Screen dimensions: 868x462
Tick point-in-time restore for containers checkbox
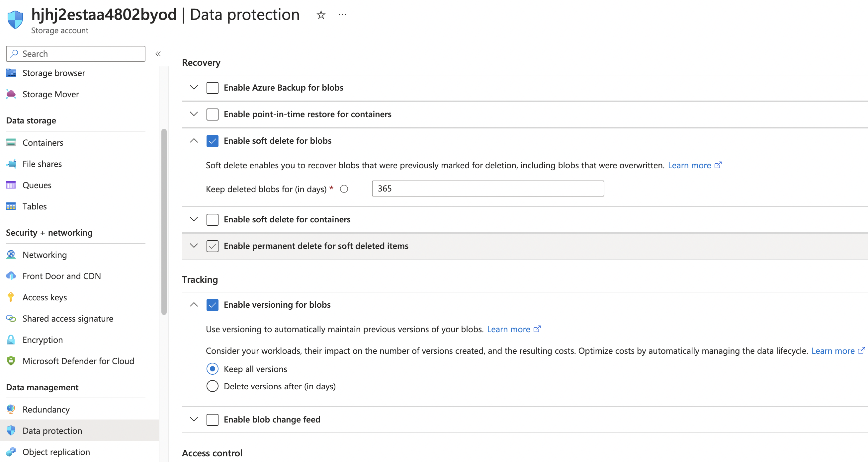pos(212,115)
